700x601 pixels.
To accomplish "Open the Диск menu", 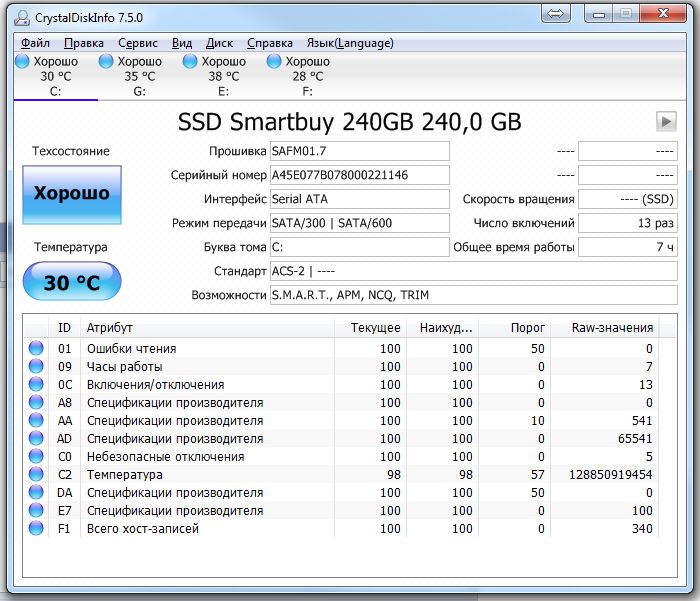I will point(219,43).
